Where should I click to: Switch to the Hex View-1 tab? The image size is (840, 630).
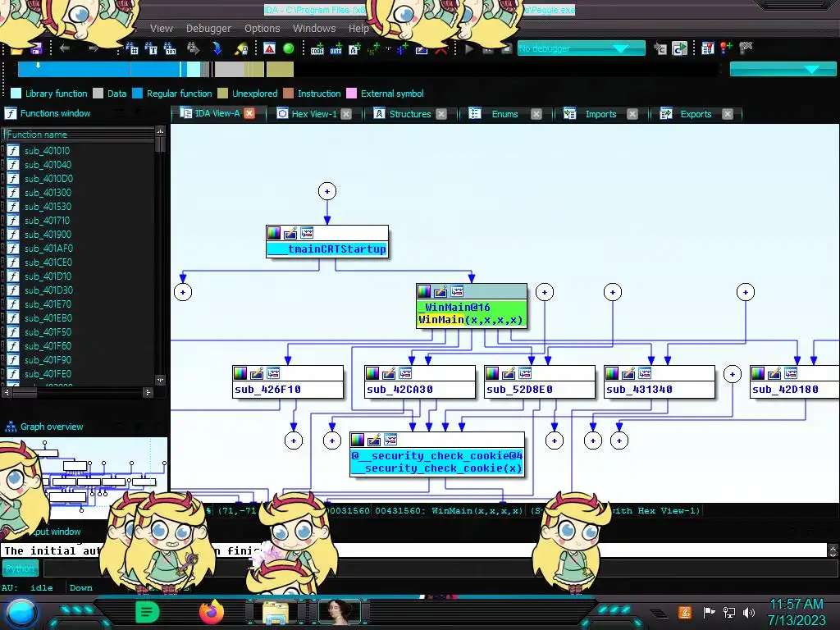[314, 114]
